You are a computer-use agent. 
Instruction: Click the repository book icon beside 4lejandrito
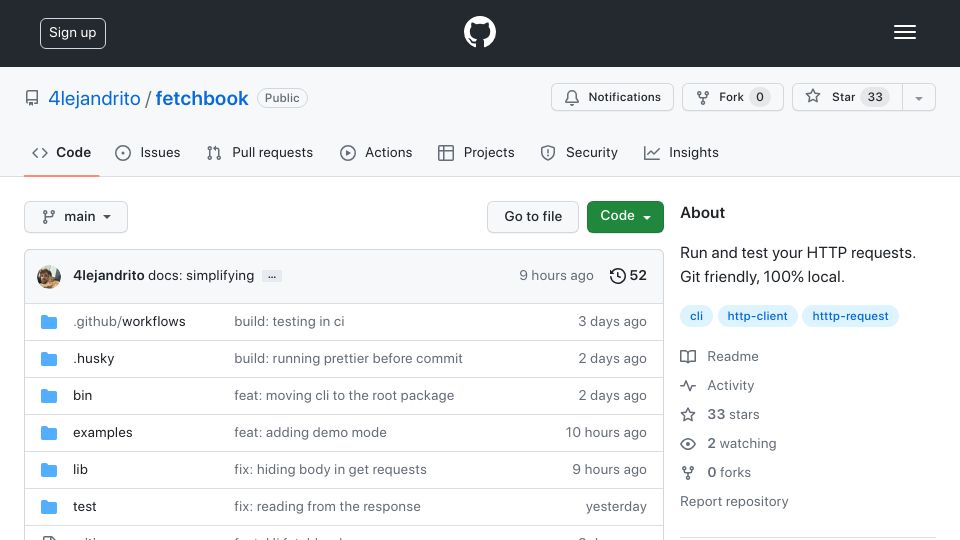(x=32, y=98)
